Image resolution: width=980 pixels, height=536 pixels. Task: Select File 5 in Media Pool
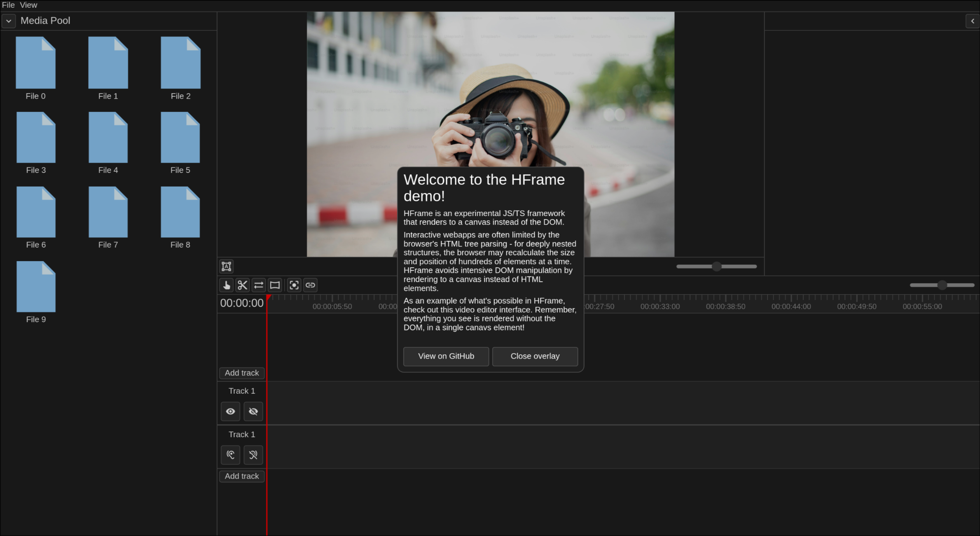coord(180,137)
